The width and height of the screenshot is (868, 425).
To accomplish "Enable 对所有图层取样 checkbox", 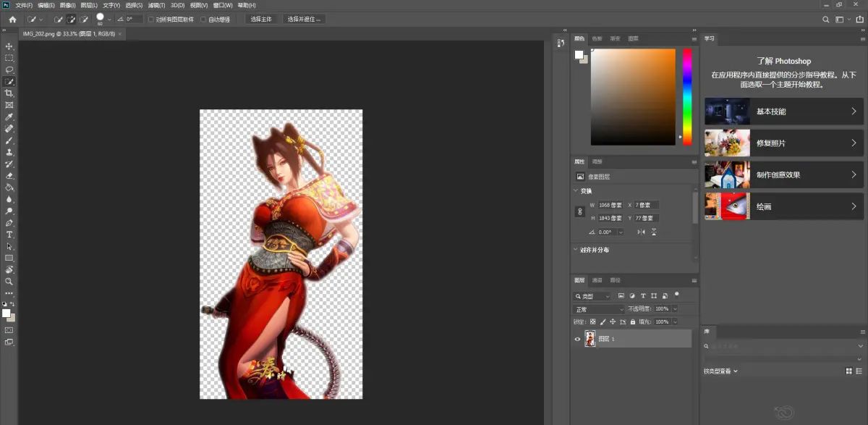I will [151, 20].
